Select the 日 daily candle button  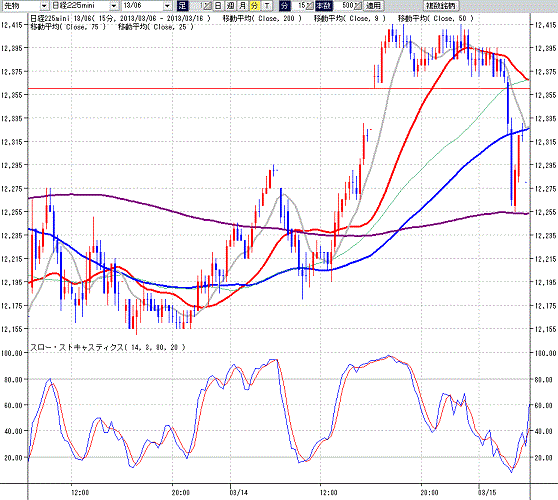tap(218, 6)
